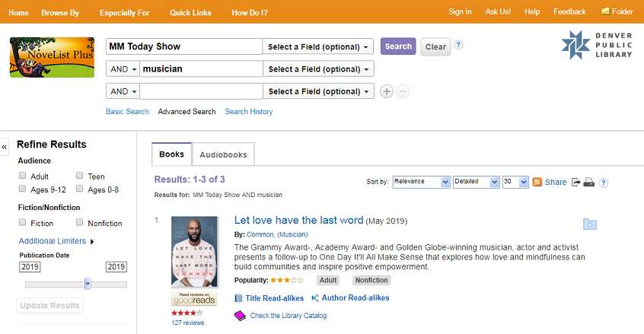This screenshot has width=644, height=334.
Task: Collapse the Refine Results sidebar
Action: click(x=5, y=147)
